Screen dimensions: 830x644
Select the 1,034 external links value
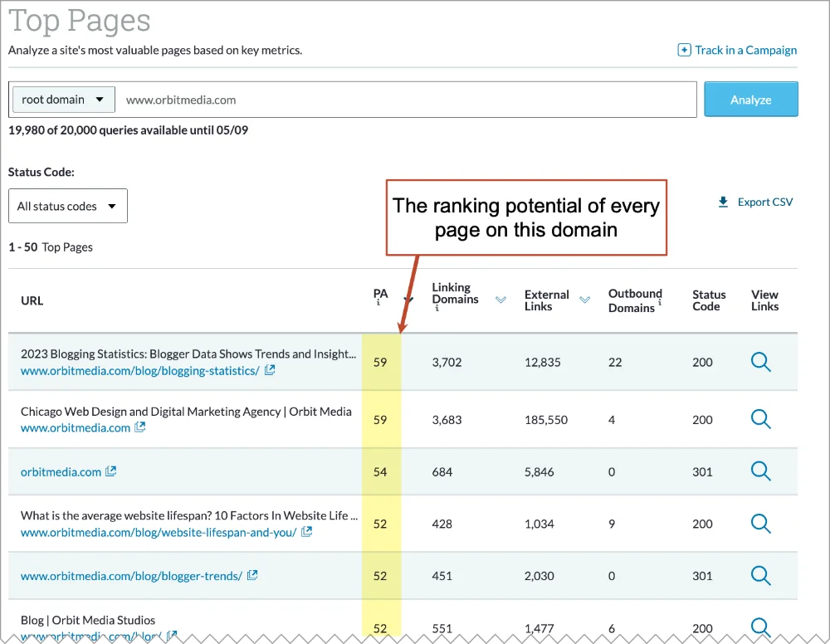point(539,524)
